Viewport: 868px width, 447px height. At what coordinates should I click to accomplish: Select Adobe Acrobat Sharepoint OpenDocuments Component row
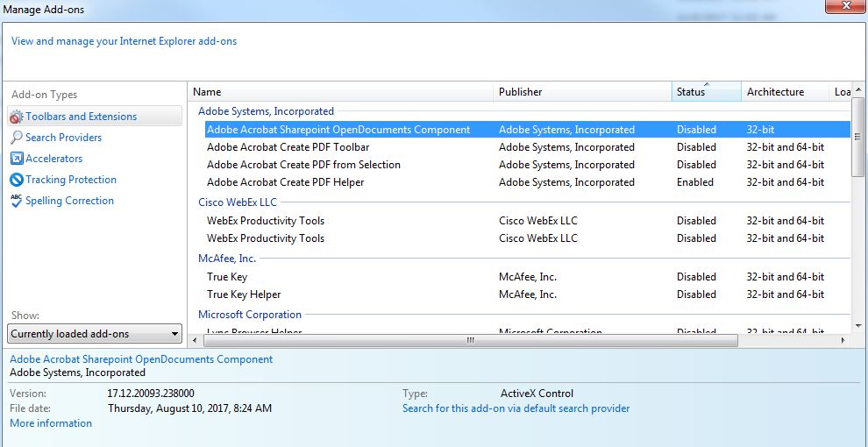click(x=528, y=130)
